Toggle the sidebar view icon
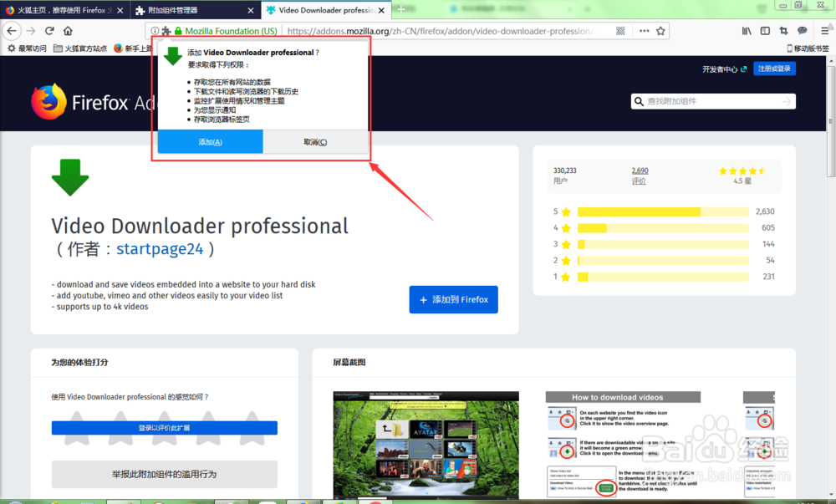 pyautogui.click(x=765, y=31)
